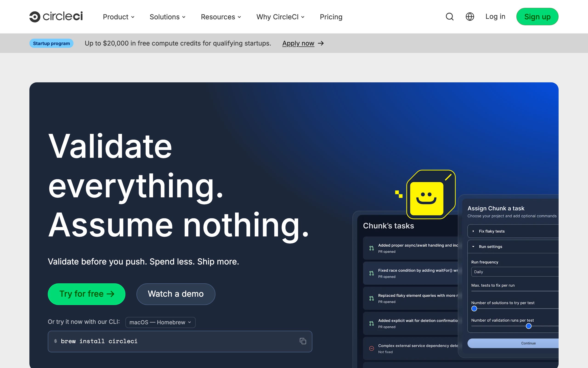This screenshot has height=368, width=588.
Task: Click the yellow Chunk mascot cube
Action: [431, 195]
